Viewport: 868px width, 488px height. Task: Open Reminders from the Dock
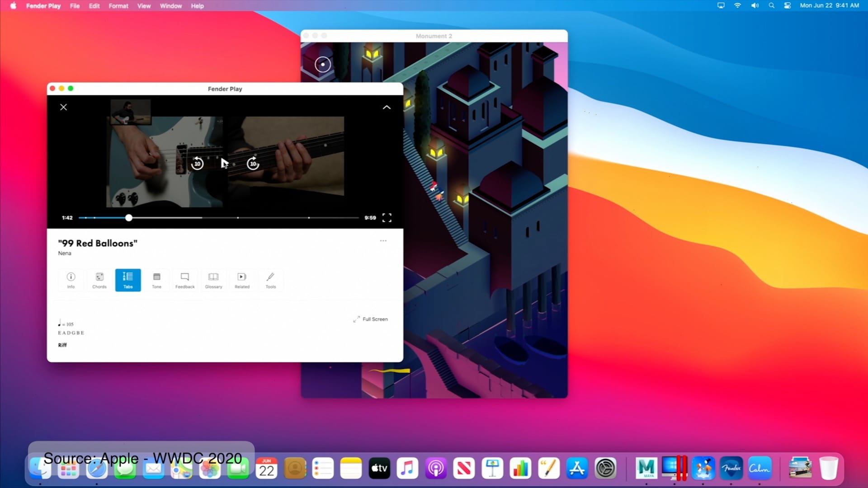tap(323, 468)
